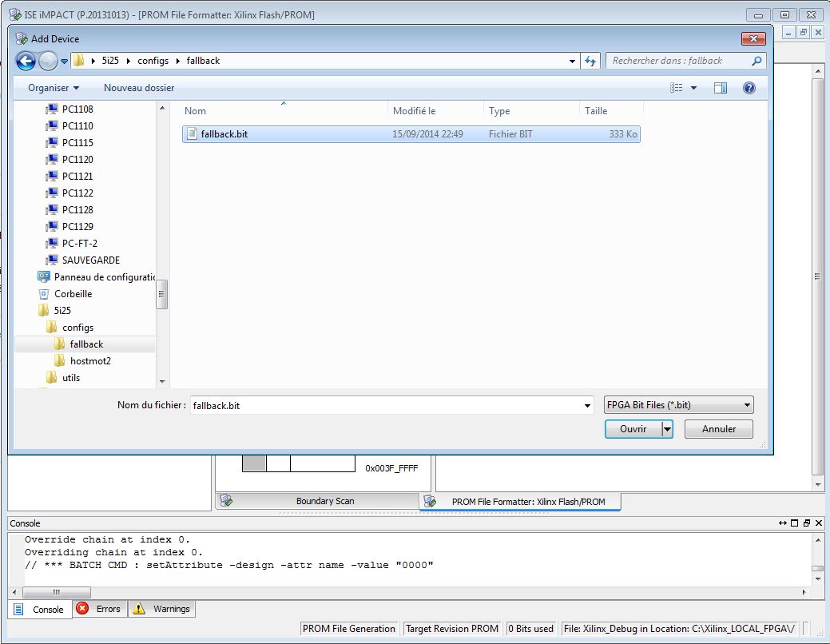Select PC1121 network computer
The width and height of the screenshot is (830, 644).
[77, 177]
